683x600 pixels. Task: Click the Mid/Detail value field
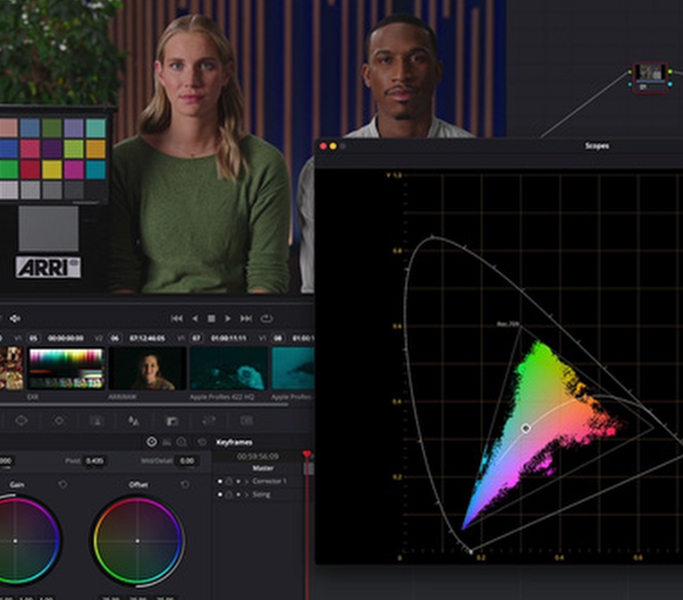[187, 461]
